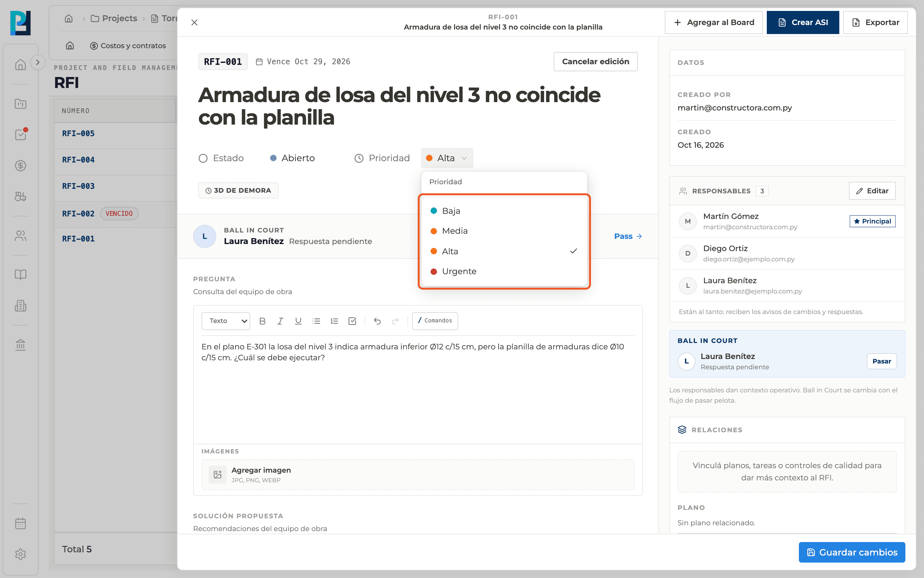924x578 pixels.
Task: Open the tasks icon with red badge
Action: 21,134
